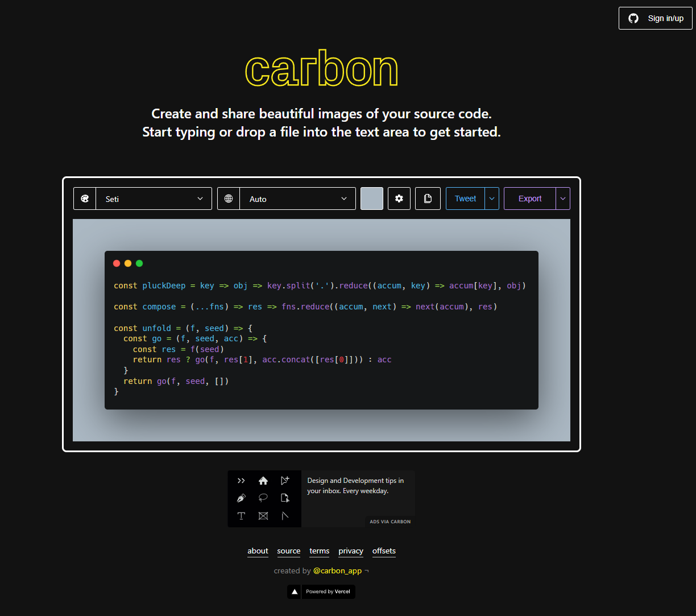696x616 pixels.
Task: Click the GitHub logo icon
Action: pos(633,18)
